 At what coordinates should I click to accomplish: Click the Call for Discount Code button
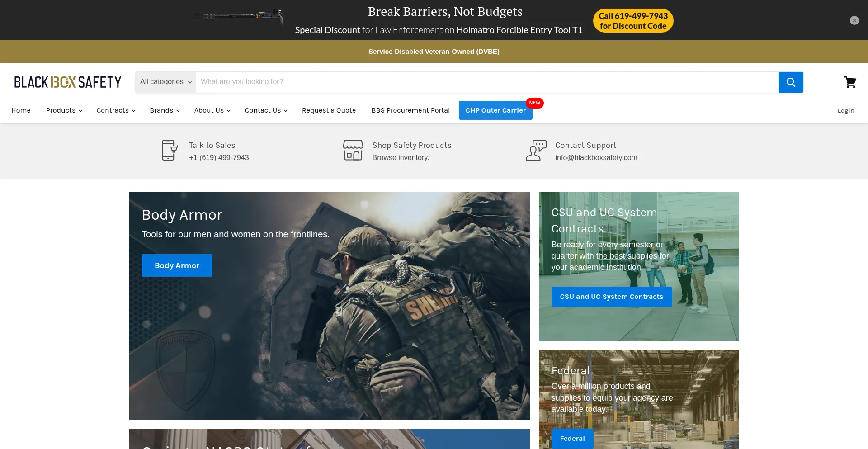(633, 21)
